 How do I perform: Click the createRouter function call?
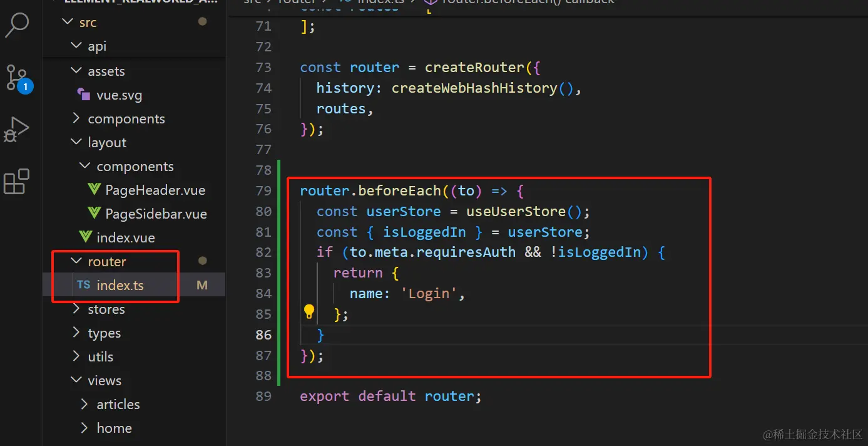pos(474,67)
